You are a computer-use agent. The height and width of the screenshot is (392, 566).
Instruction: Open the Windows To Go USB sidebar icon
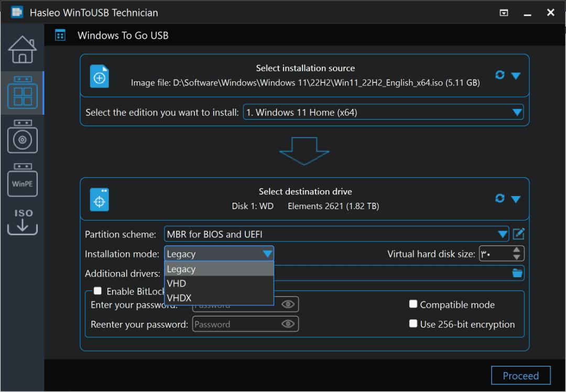[23, 93]
